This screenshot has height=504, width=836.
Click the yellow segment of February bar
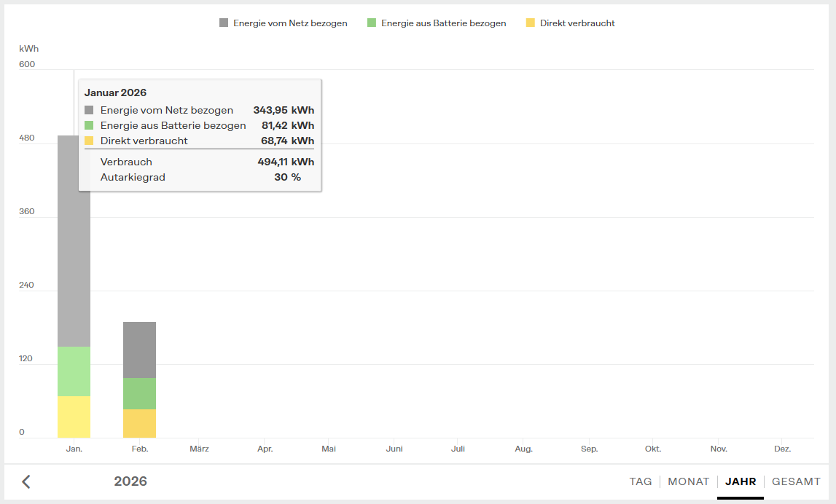[x=139, y=423]
